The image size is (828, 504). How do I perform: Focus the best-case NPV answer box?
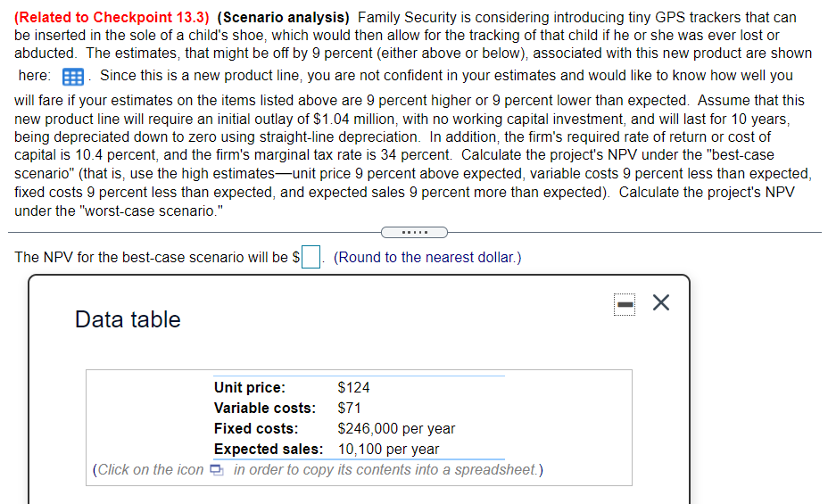[310, 258]
